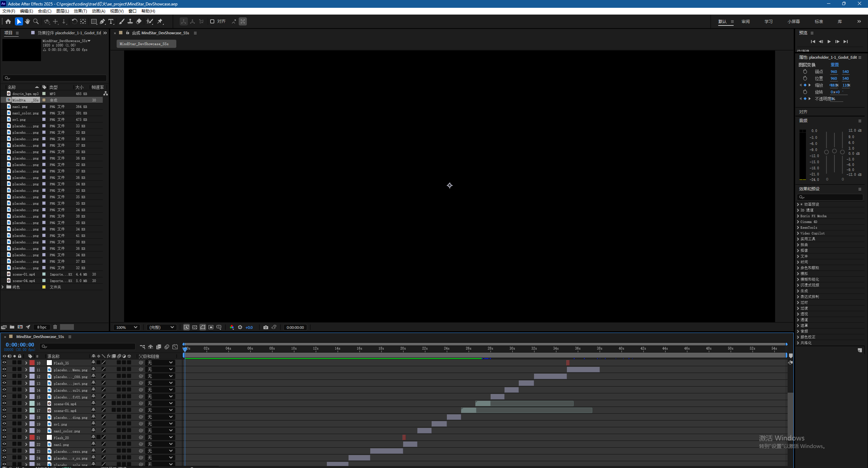868x468 pixels.
Task: Select the Rectangle shape tool
Action: click(94, 21)
